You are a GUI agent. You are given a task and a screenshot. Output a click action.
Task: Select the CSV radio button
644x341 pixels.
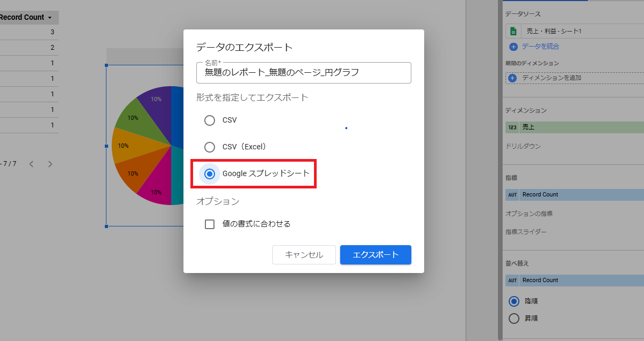coord(210,120)
